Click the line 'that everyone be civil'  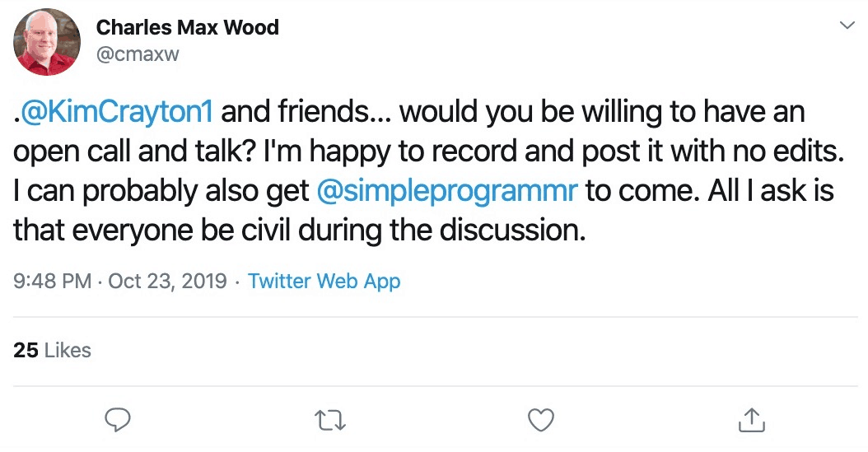(x=300, y=231)
